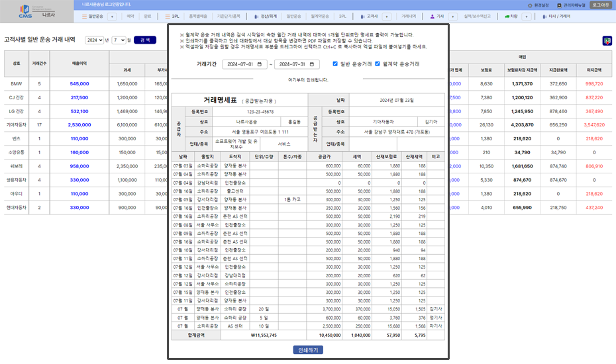Open the 3PL menu item

(x=172, y=17)
